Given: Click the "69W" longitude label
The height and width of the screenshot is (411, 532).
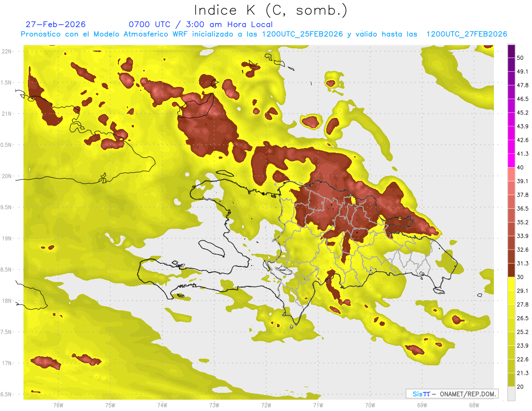Looking at the screenshot, I should pos(422,405).
